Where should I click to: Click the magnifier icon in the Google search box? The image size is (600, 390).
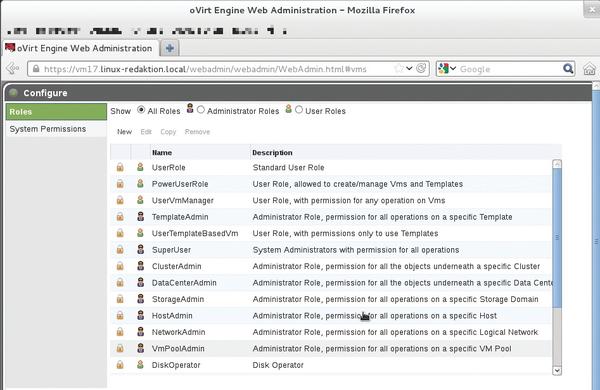tap(568, 69)
